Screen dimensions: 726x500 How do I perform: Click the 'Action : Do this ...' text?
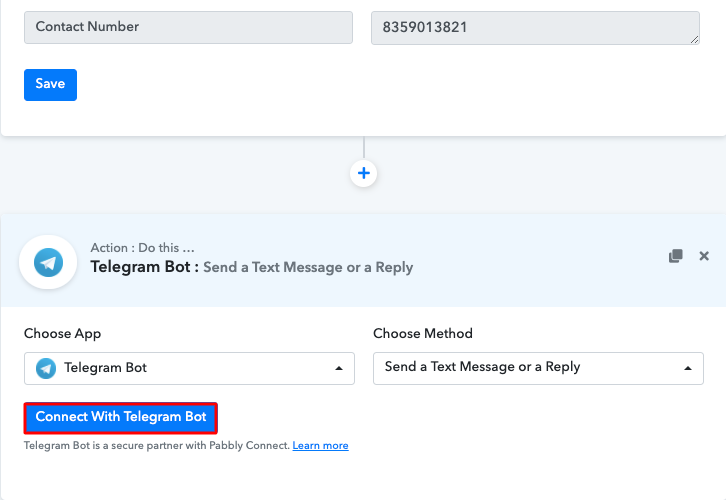pos(142,248)
